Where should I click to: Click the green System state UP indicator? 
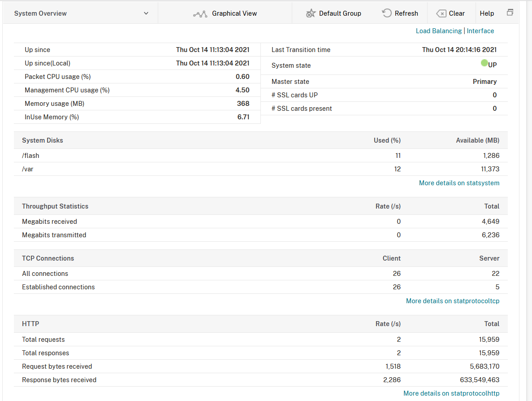484,63
